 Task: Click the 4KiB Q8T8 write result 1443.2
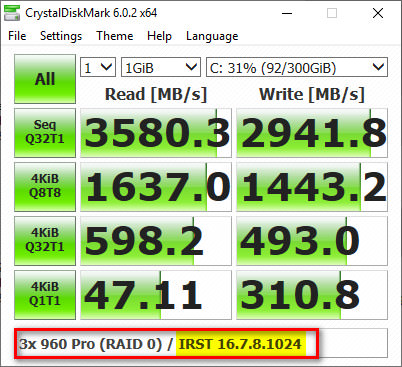[312, 187]
